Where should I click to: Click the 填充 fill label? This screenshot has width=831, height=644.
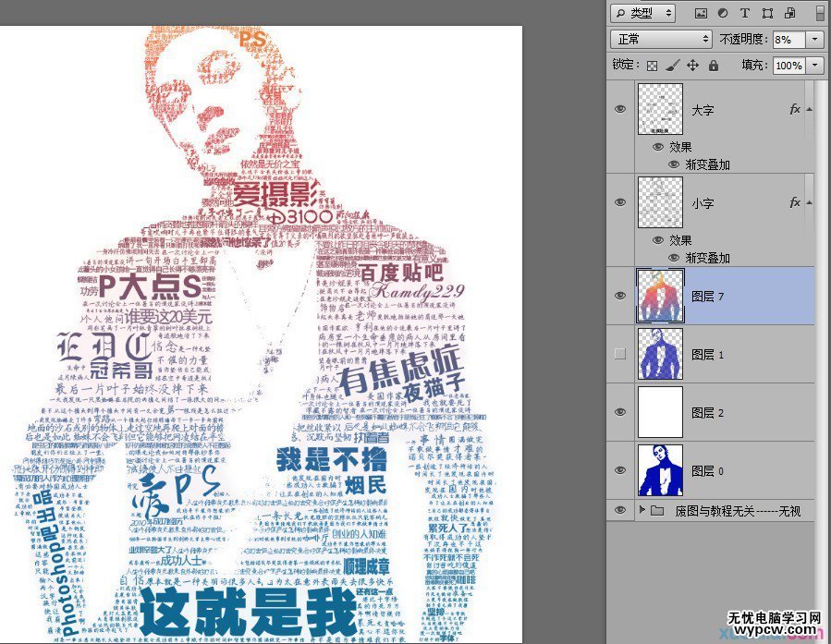pyautogui.click(x=754, y=66)
